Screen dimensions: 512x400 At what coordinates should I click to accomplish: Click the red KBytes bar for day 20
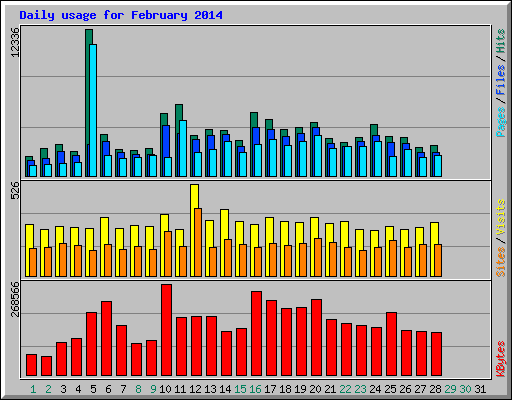(316, 338)
